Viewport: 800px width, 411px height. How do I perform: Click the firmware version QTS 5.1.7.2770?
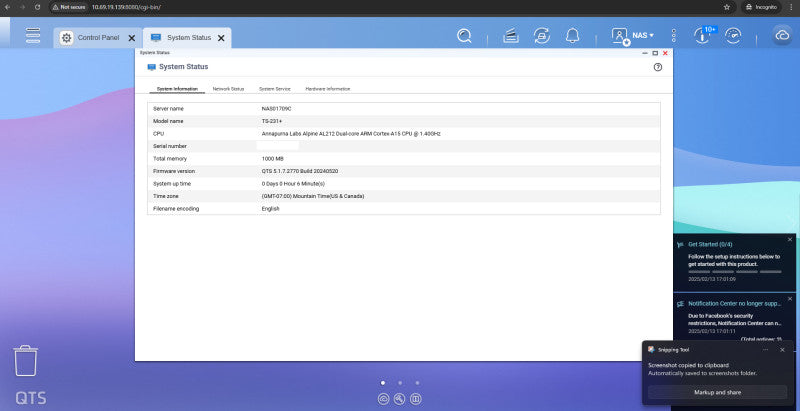click(x=299, y=171)
